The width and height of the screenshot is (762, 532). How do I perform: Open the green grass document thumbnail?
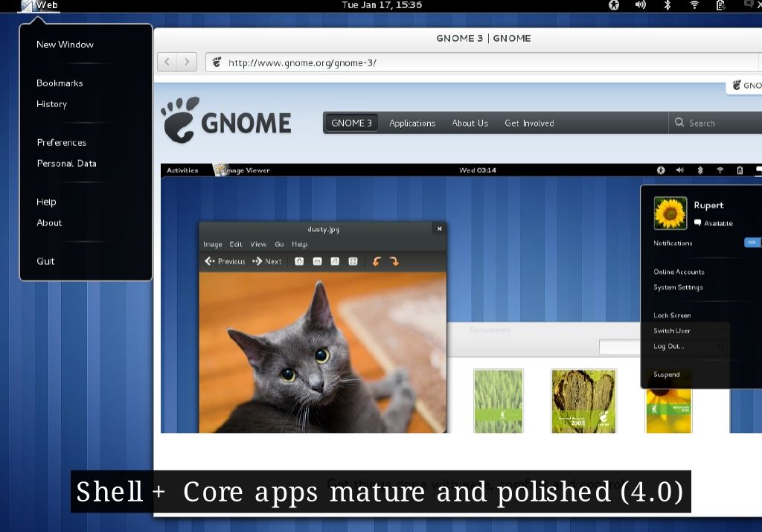coord(499,401)
